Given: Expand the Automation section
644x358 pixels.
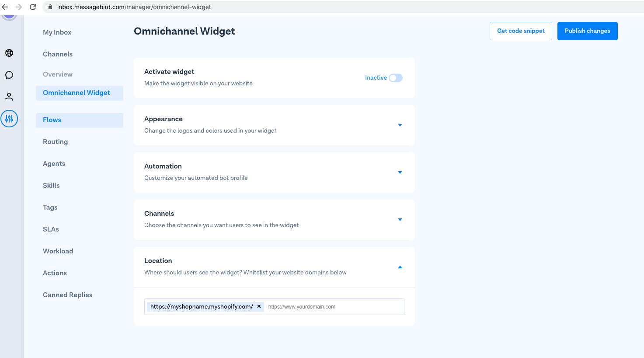Looking at the screenshot, I should [x=400, y=172].
